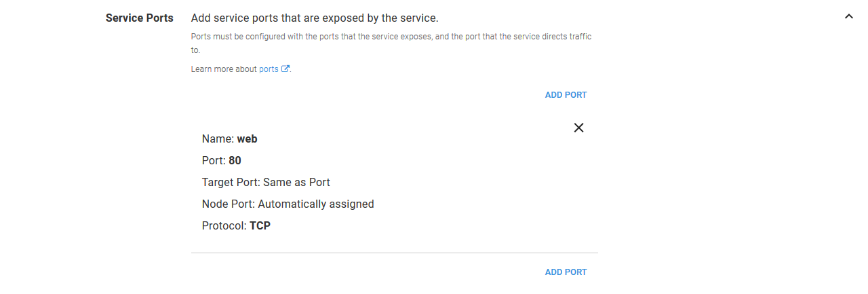Image resolution: width=868 pixels, height=294 pixels.
Task: Collapse the Service Ports section chevron
Action: [848, 17]
